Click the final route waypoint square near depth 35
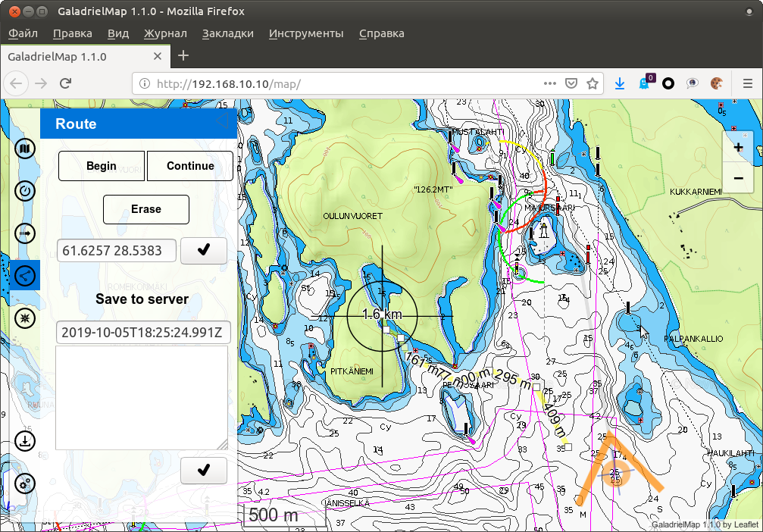Image resolution: width=763 pixels, height=532 pixels. tap(568, 446)
